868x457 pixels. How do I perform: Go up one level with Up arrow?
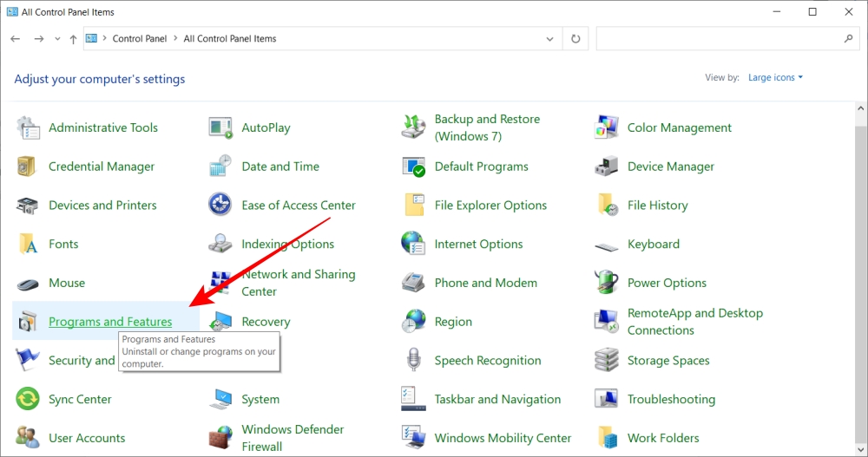click(x=73, y=39)
